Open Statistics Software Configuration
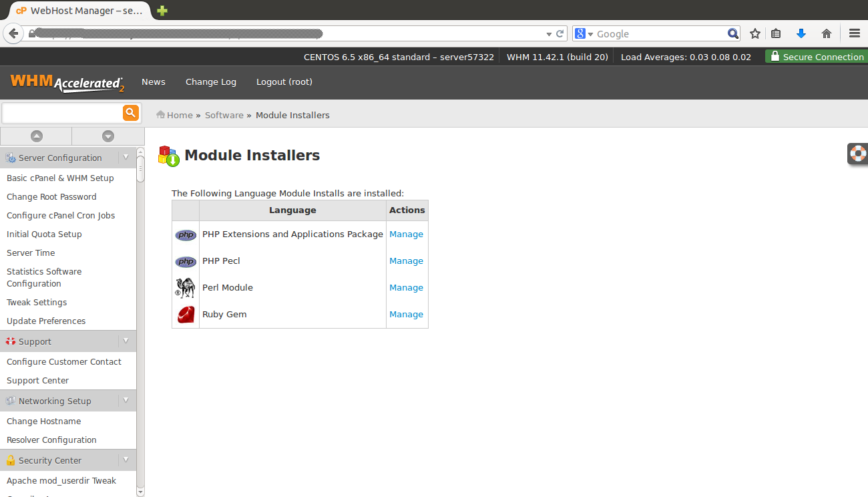 pyautogui.click(x=44, y=277)
